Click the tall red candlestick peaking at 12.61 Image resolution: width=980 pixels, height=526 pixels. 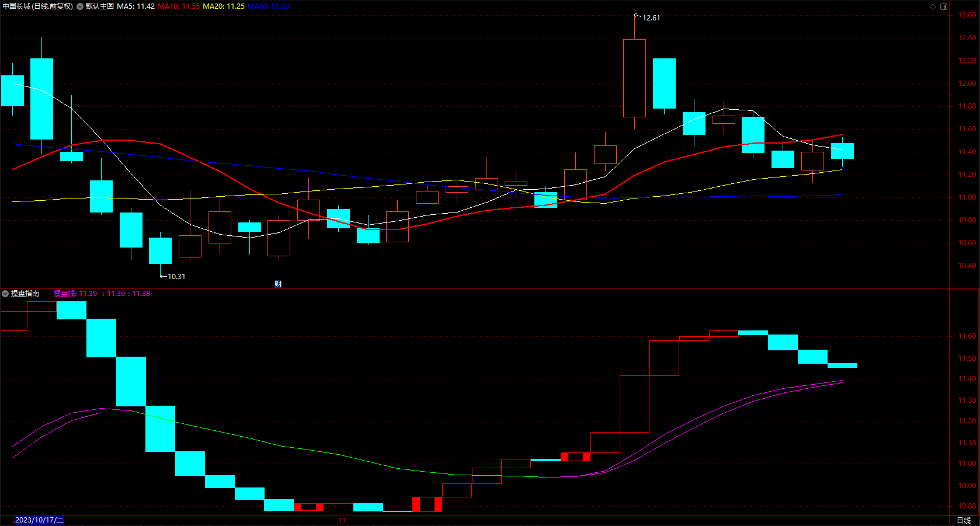click(634, 78)
